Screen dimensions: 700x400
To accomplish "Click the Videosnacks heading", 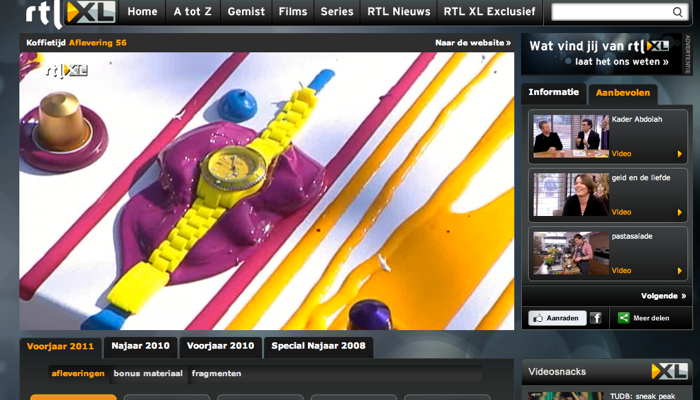I will pos(557,372).
